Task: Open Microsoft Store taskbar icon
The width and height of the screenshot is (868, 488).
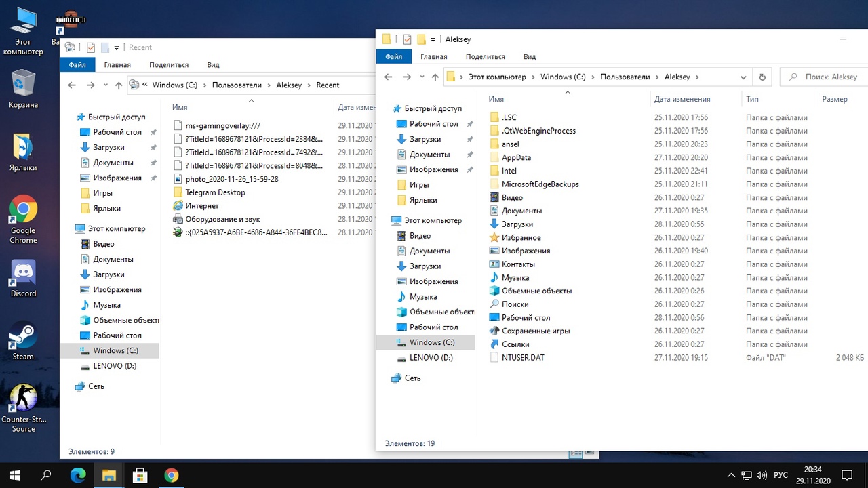Action: click(140, 475)
